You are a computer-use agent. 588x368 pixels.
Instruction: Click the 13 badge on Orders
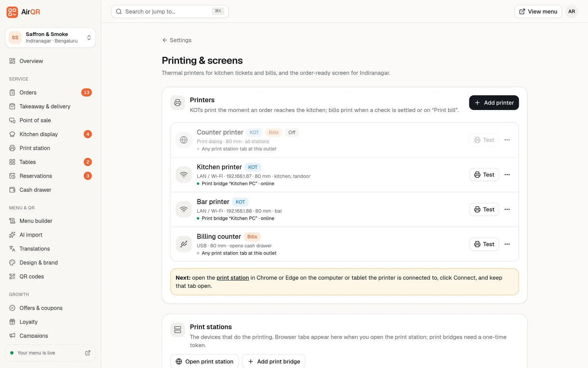(x=86, y=92)
